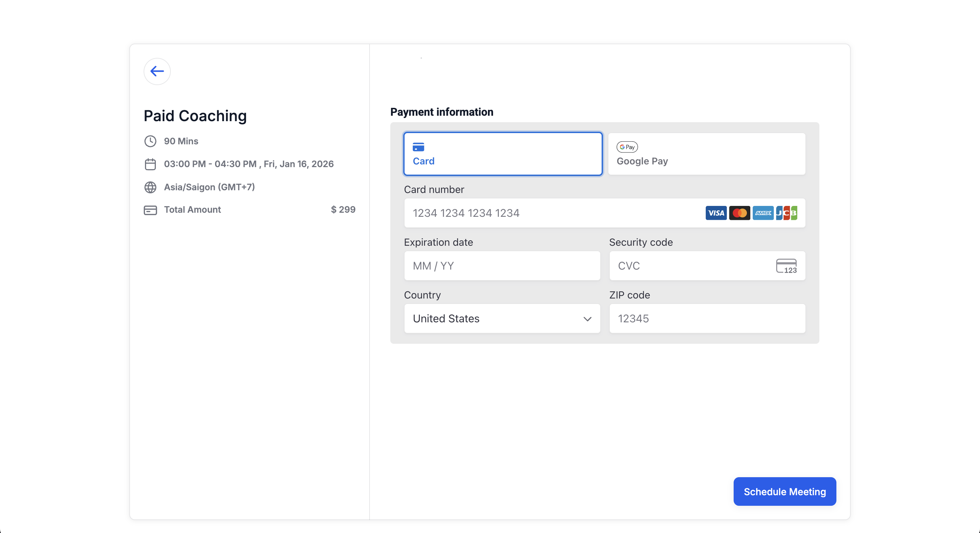Click the JCB logo in card field
Image resolution: width=980 pixels, height=533 pixels.
click(786, 213)
